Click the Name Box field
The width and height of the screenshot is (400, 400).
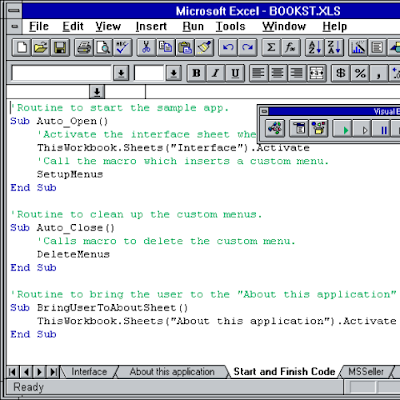(x=48, y=92)
